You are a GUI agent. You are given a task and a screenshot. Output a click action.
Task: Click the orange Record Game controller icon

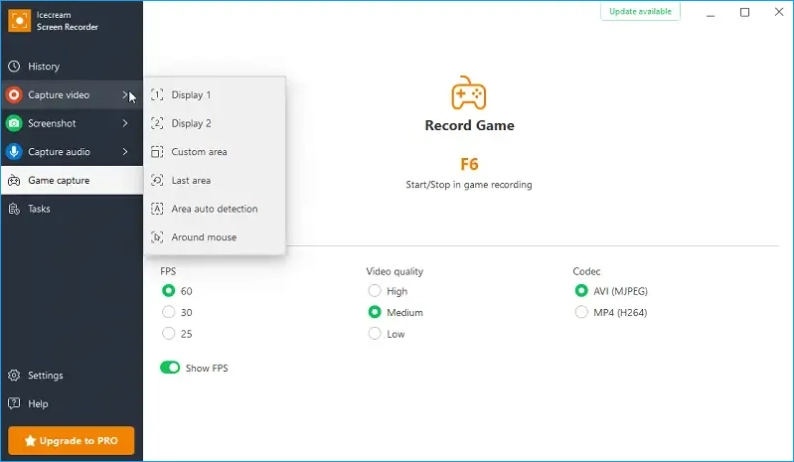[x=469, y=93]
